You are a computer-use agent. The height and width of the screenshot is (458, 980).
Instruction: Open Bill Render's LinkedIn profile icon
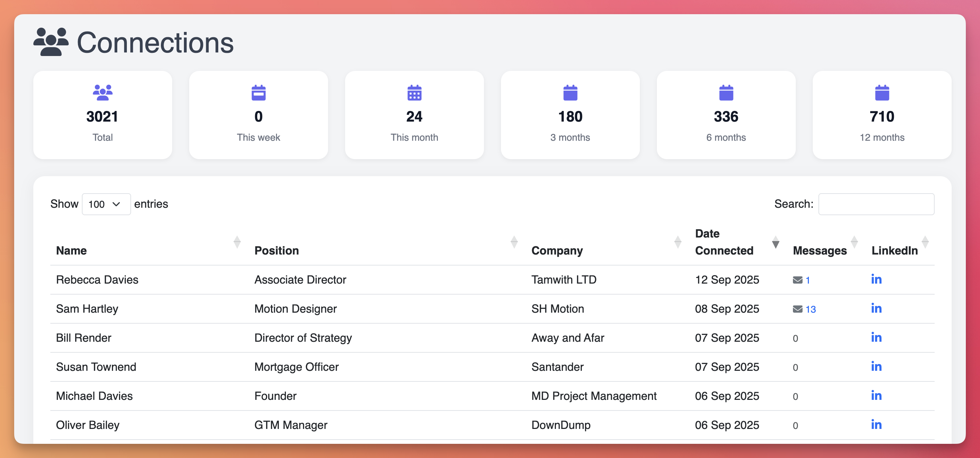[876, 337]
